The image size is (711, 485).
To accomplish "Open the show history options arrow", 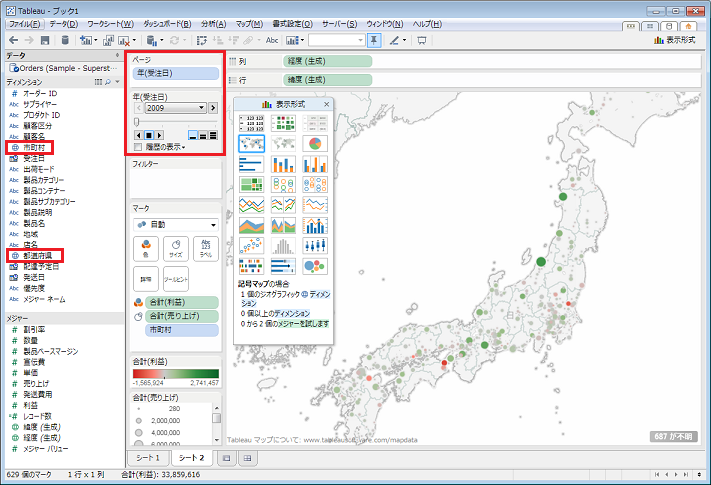I will (184, 148).
